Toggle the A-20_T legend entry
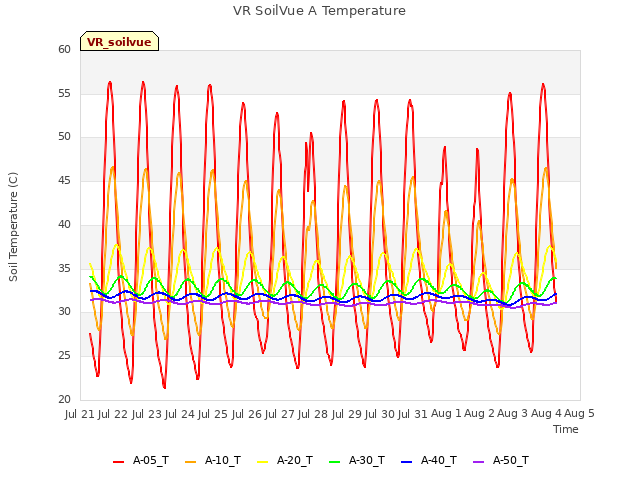 (x=285, y=461)
